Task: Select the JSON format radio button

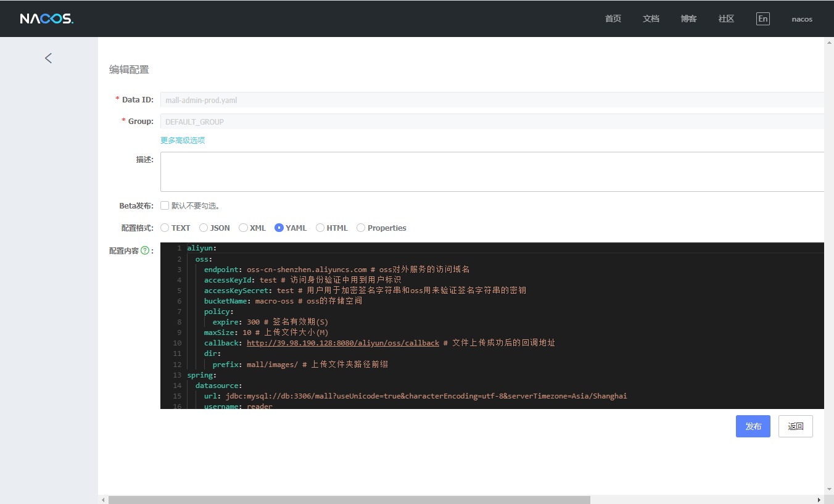Action: (204, 228)
